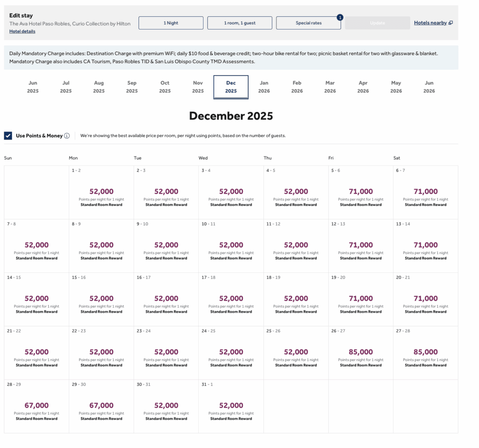Image resolution: width=479 pixels, height=448 pixels.
Task: Open the 1 room, 1 guest selector
Action: pos(239,22)
